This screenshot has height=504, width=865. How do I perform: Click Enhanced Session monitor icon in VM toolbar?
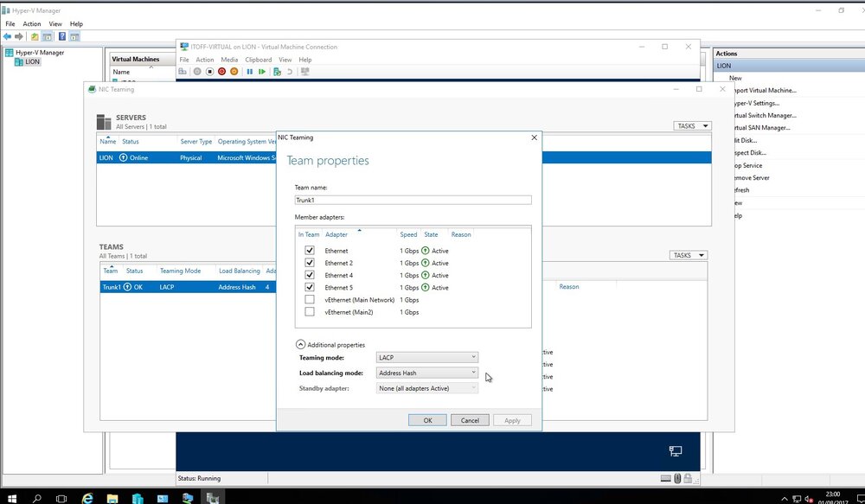tap(304, 72)
